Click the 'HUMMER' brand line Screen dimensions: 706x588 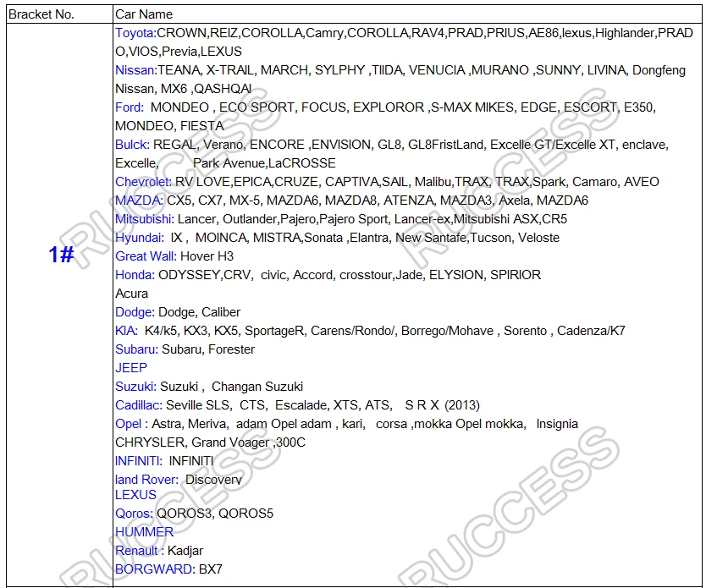click(144, 532)
